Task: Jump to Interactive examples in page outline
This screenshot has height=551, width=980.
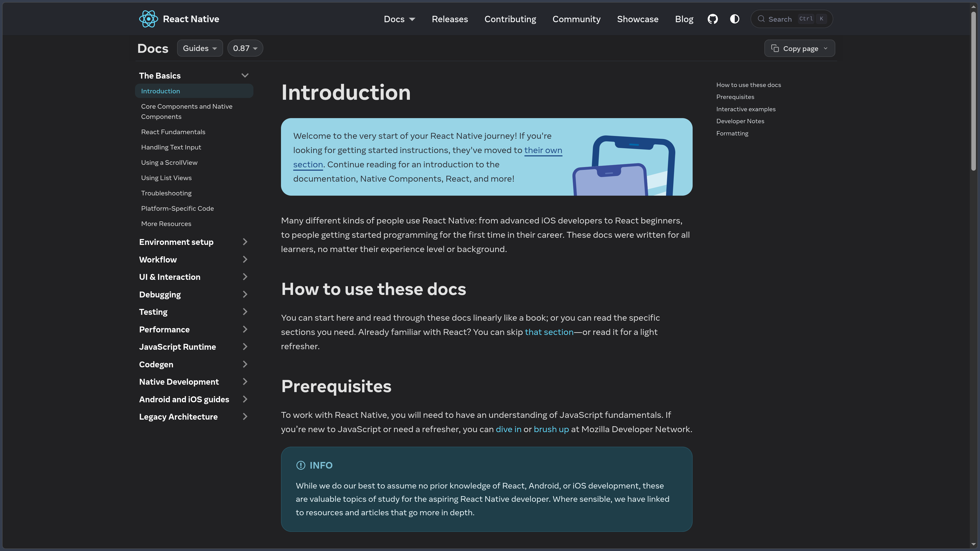Action: 746,109
